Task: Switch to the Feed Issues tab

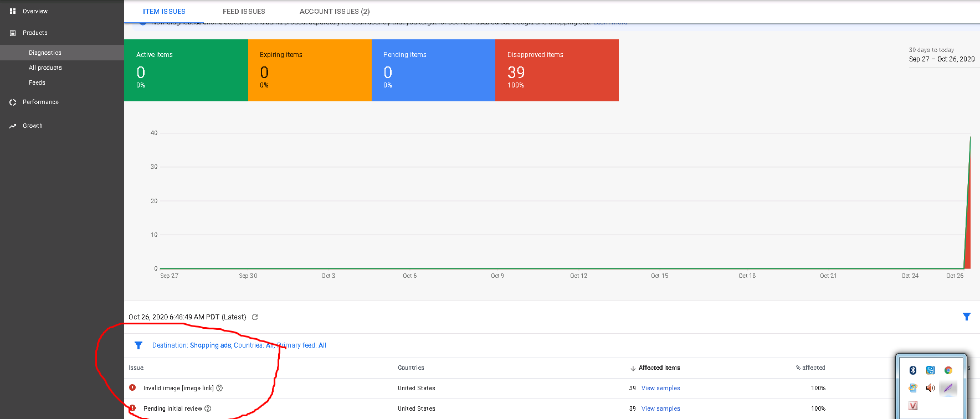Action: (x=244, y=12)
